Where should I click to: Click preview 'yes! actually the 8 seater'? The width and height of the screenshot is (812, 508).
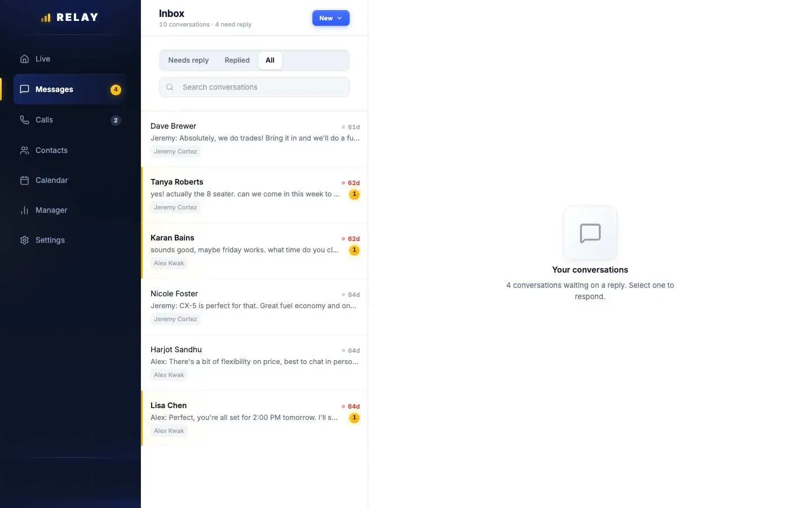tap(245, 194)
